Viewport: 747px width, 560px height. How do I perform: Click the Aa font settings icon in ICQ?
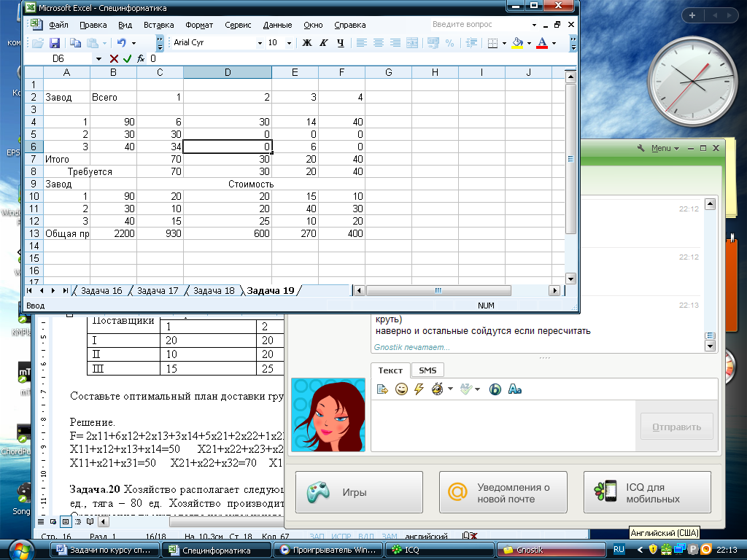pos(514,389)
